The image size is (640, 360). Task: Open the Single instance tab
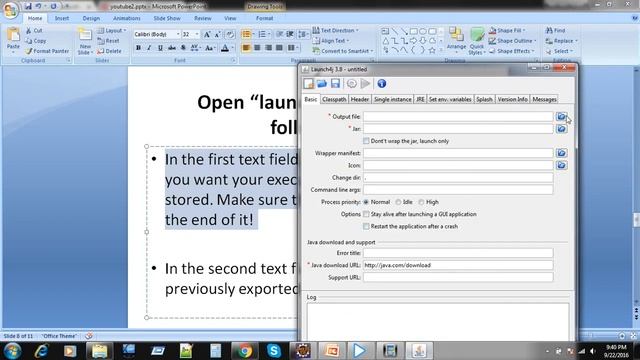click(x=393, y=100)
